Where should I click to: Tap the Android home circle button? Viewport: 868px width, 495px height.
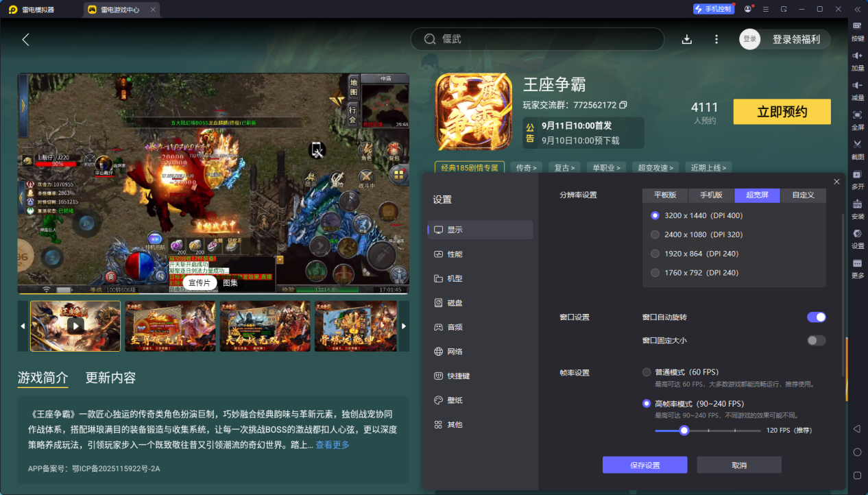click(857, 452)
